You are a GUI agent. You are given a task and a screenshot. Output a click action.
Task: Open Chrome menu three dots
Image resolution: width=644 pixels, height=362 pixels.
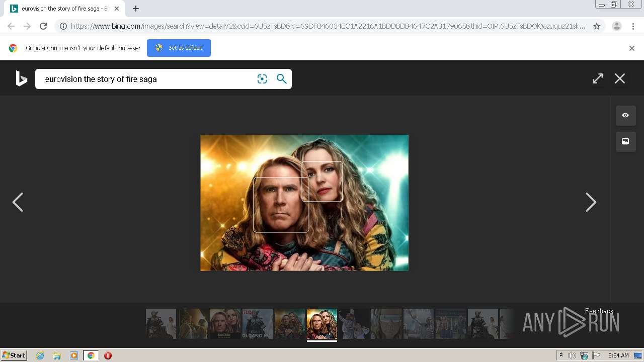click(x=633, y=26)
